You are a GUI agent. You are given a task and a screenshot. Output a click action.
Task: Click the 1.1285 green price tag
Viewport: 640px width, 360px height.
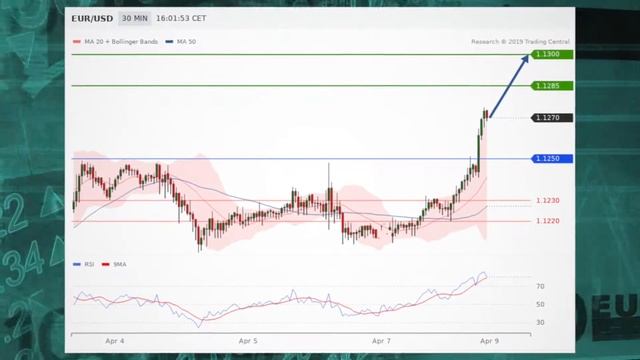[552, 86]
